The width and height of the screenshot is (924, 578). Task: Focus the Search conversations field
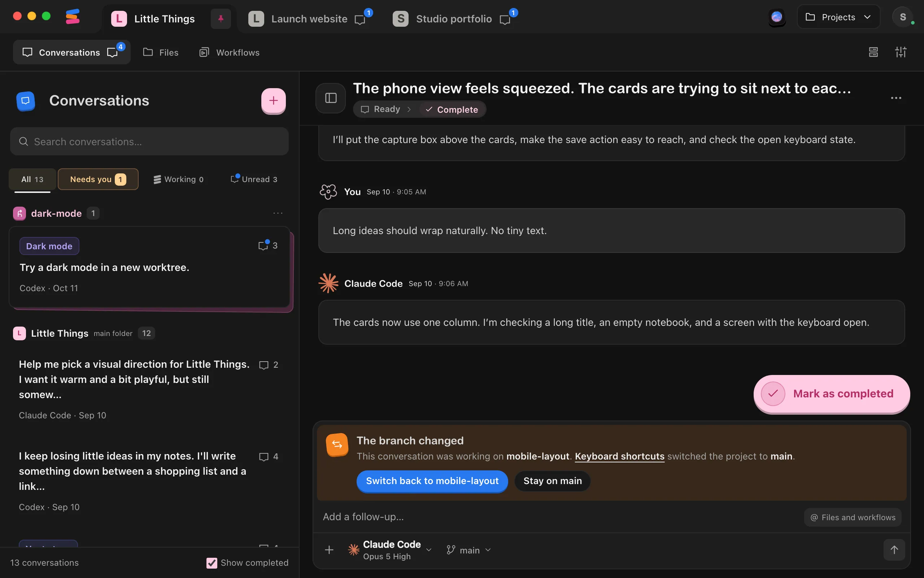[149, 142]
